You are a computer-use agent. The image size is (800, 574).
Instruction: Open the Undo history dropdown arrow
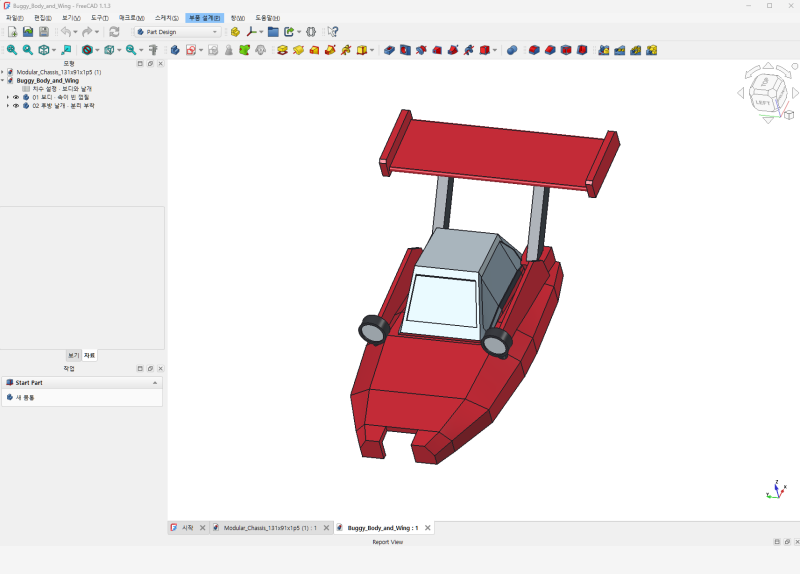[76, 32]
